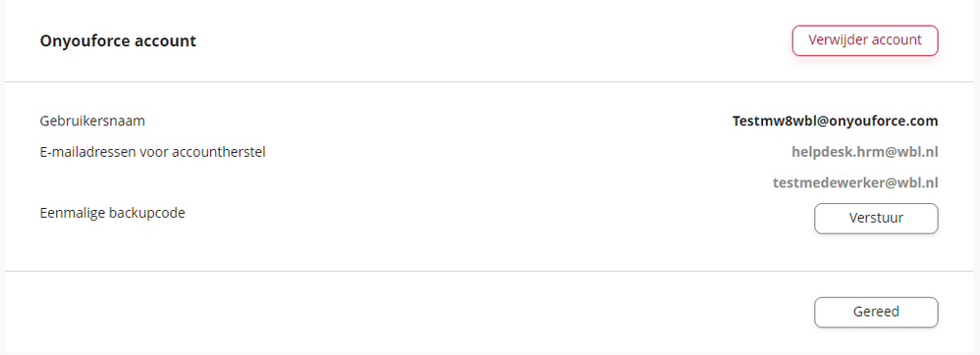Image resolution: width=980 pixels, height=355 pixels.
Task: Click the Eenmalige backupcode label
Action: (113, 213)
